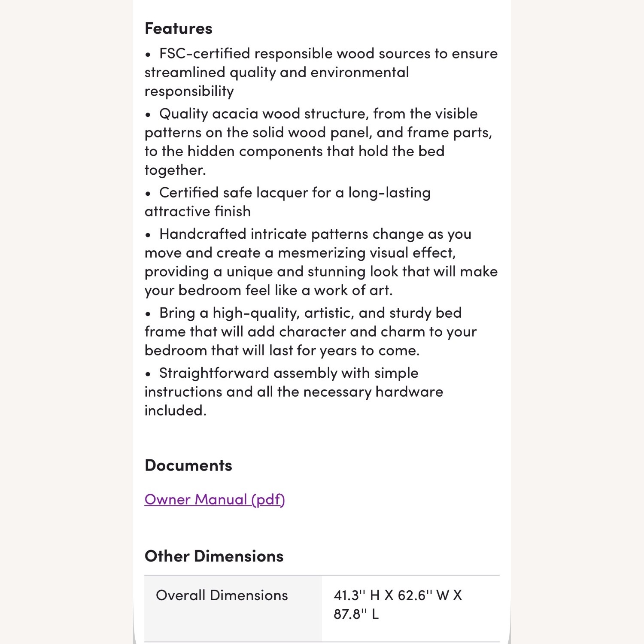Open the Owner Manual (pdf) link
This screenshot has width=644, height=644.
[x=215, y=499]
